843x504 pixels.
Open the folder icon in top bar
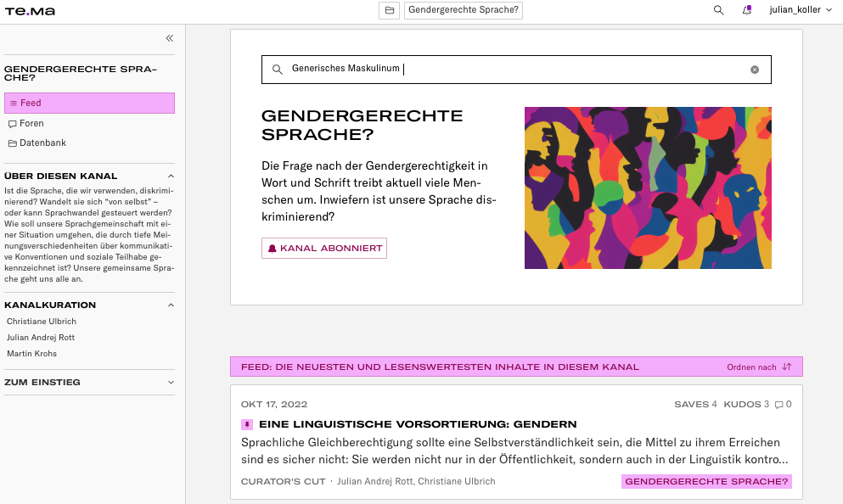pyautogui.click(x=389, y=10)
